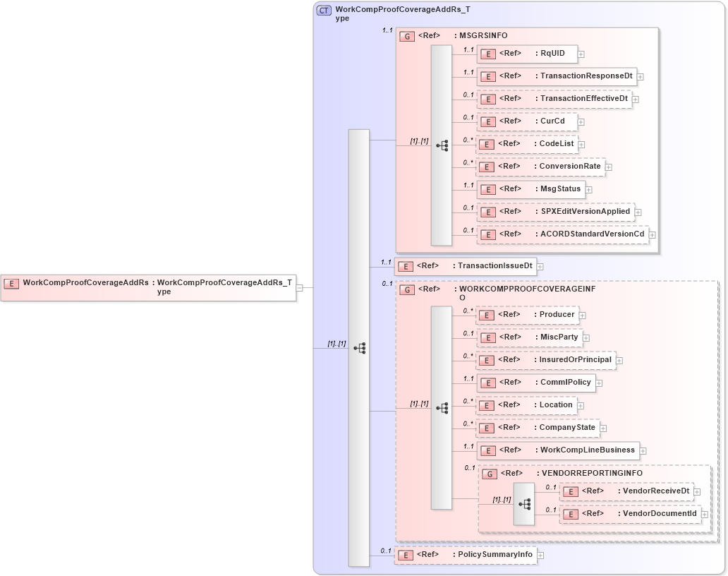The height and width of the screenshot is (576, 728).
Task: Click the E icon on WorkCompProofCoverageAddRs element
Action: [x=11, y=284]
